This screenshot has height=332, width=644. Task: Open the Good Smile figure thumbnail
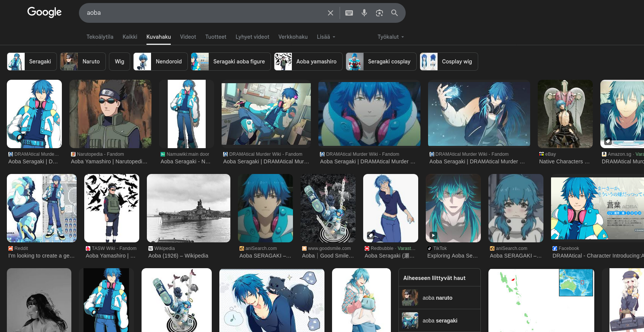328,208
